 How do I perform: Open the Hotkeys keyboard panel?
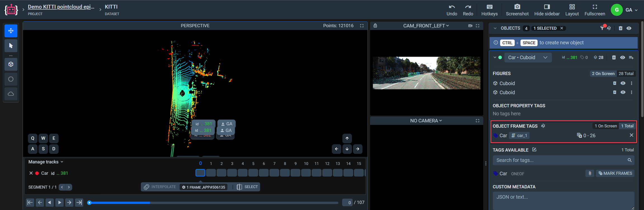[x=489, y=7]
